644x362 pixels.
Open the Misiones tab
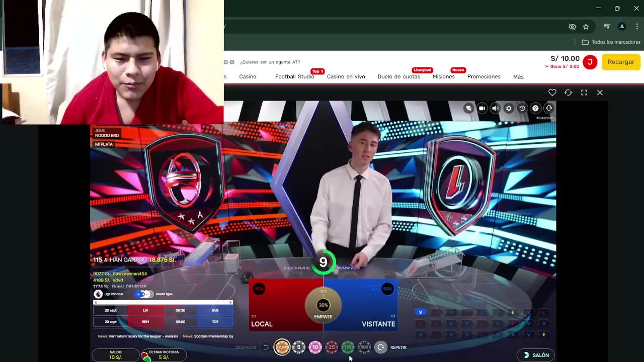tap(444, 76)
